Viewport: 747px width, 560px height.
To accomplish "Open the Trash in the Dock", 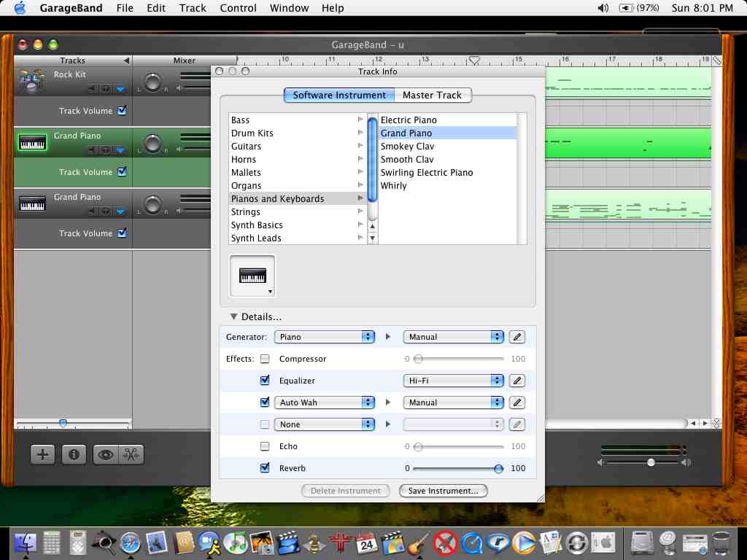I will [x=721, y=543].
